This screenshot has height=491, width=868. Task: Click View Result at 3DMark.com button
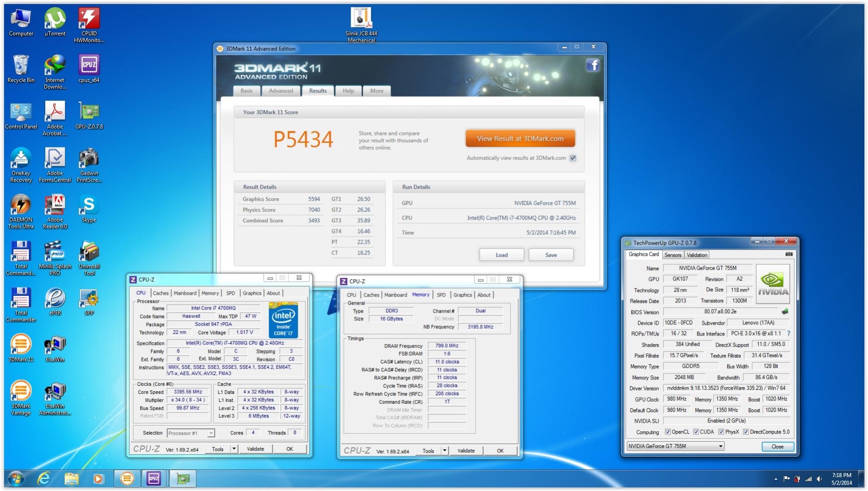(x=520, y=139)
